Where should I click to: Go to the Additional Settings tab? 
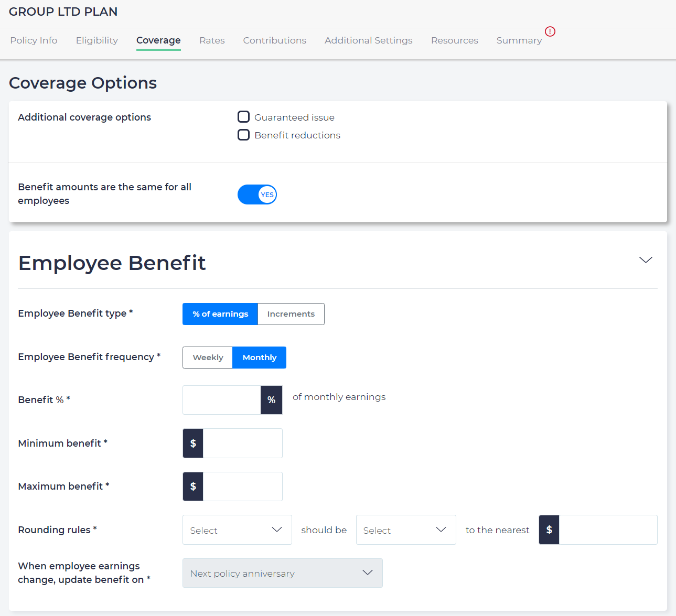coord(368,40)
